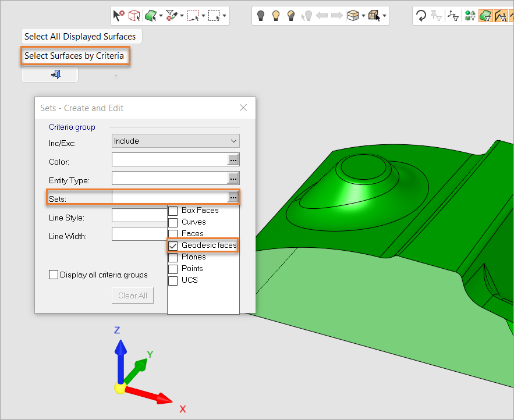Close the Sets - Create and Edit dialog
The width and height of the screenshot is (514, 420).
click(x=243, y=108)
